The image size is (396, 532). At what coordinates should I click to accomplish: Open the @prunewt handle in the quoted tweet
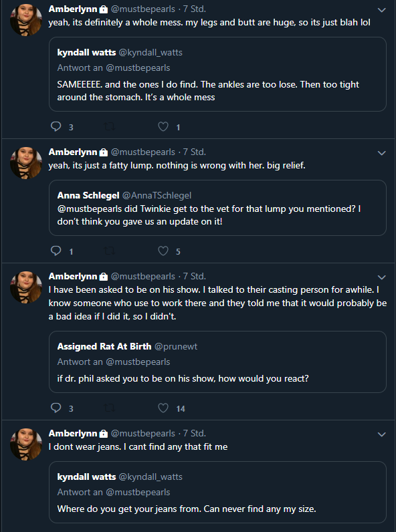[175, 346]
